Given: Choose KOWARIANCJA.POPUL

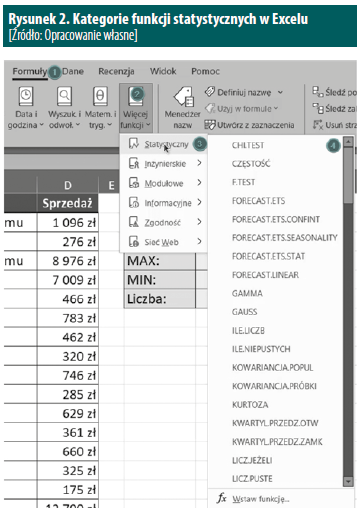Looking at the screenshot, I should pyautogui.click(x=272, y=368).
